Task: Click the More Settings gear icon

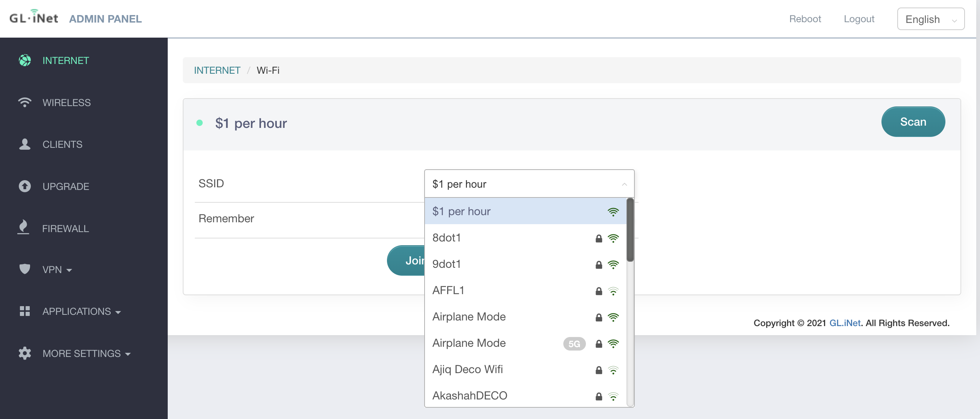Action: [25, 353]
